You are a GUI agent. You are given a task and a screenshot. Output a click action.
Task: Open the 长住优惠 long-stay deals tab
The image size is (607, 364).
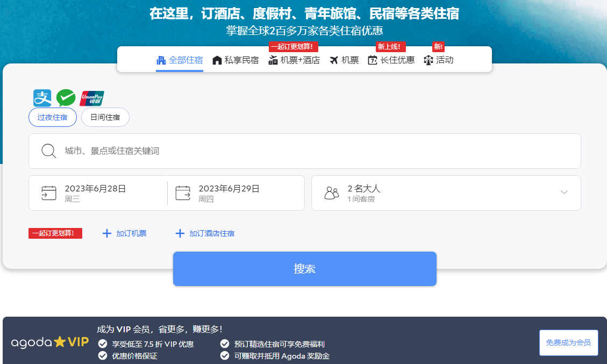[x=391, y=60]
